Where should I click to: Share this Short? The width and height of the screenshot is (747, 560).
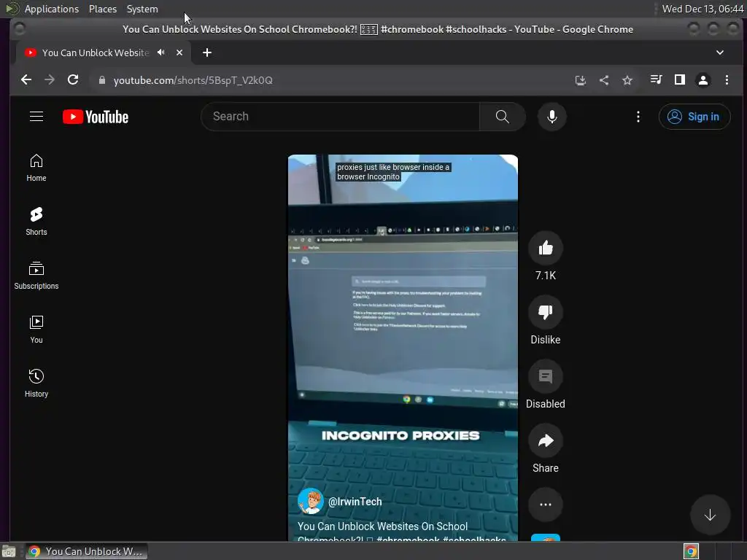[546, 440]
